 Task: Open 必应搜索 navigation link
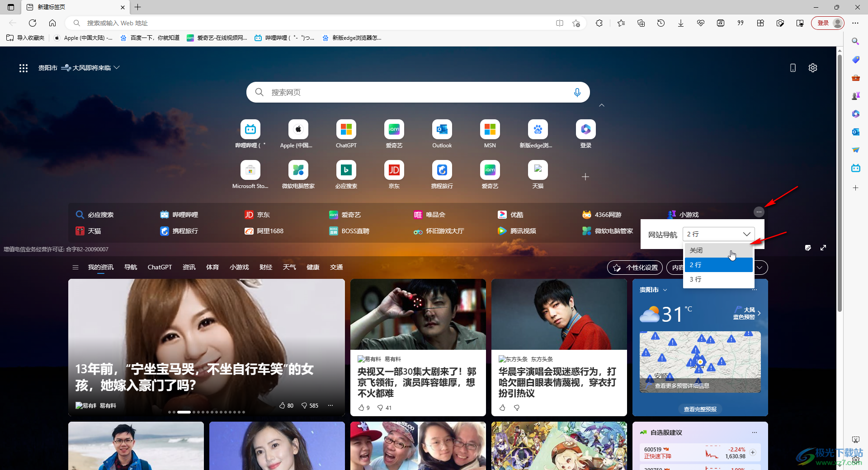(94, 215)
